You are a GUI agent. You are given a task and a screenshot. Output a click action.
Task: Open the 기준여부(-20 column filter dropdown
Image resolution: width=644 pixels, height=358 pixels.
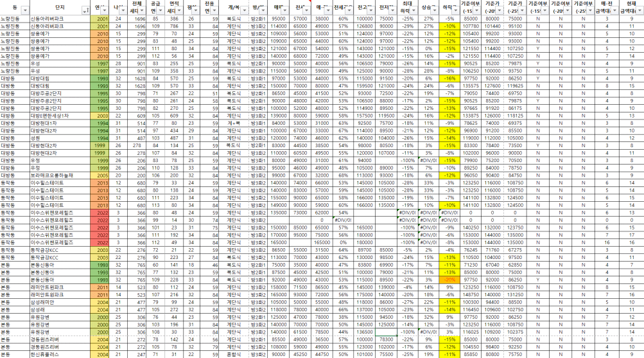(567, 10)
